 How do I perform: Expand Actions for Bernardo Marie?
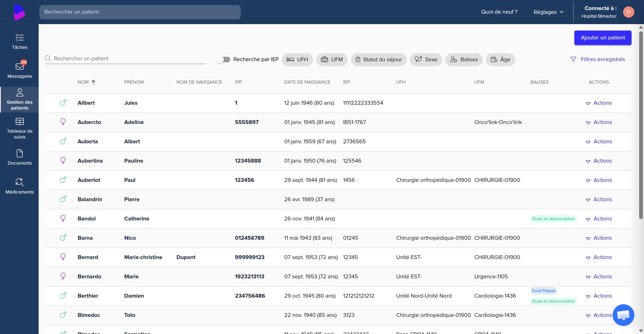pos(599,276)
